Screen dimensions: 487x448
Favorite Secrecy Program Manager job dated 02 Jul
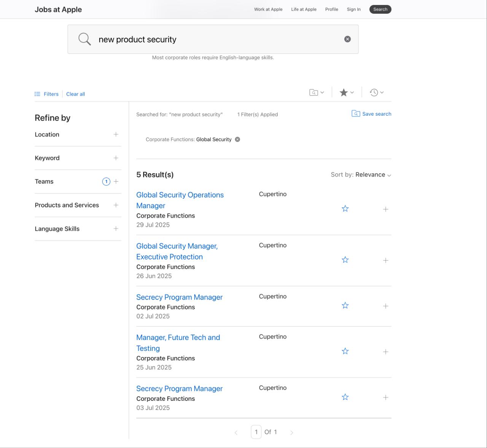pyautogui.click(x=345, y=306)
